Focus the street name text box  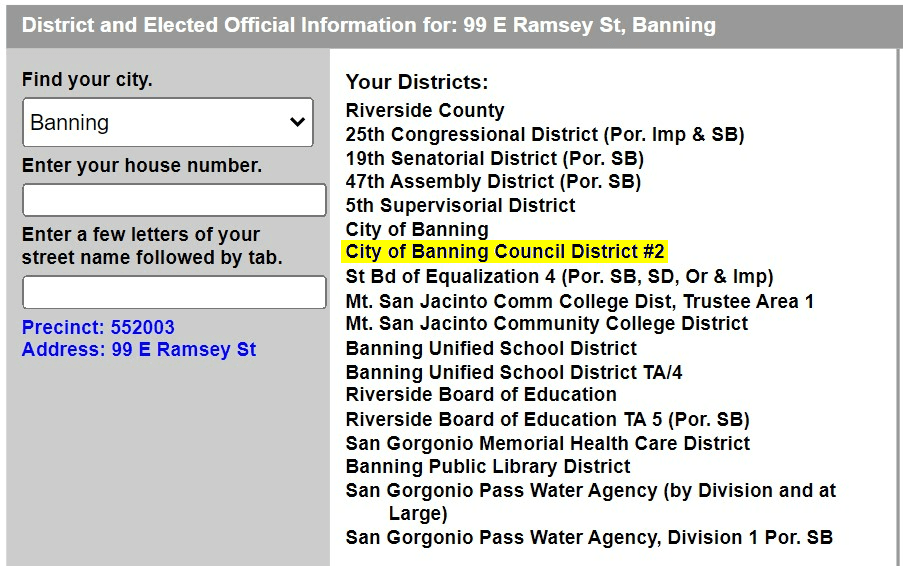pos(174,292)
